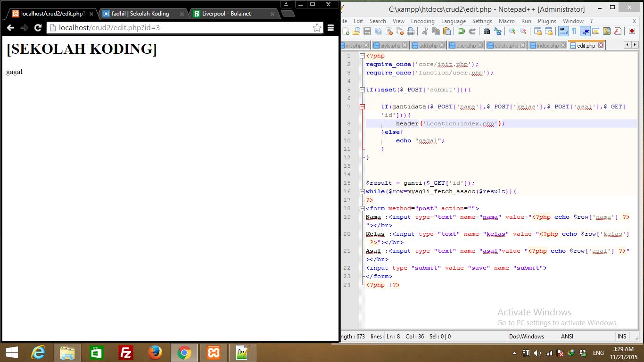Open Firefox from the taskbar
Viewport: 644px width, 362px height.
click(x=155, y=353)
